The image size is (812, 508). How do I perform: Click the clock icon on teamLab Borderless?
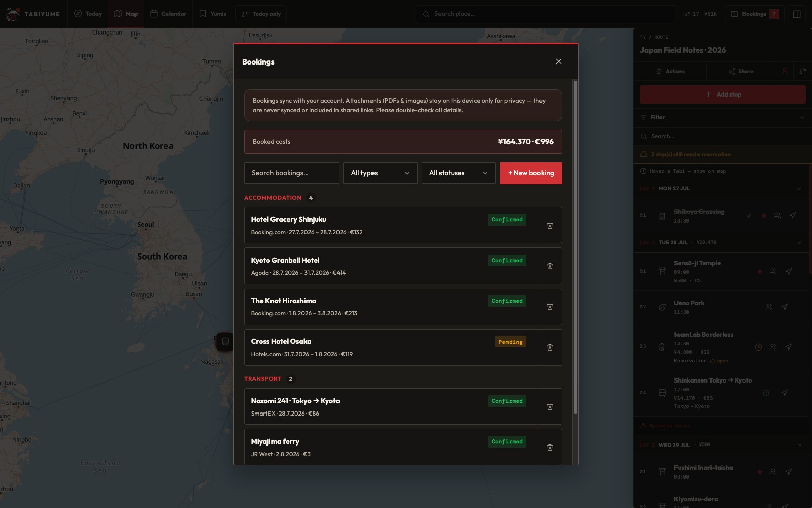(758, 347)
